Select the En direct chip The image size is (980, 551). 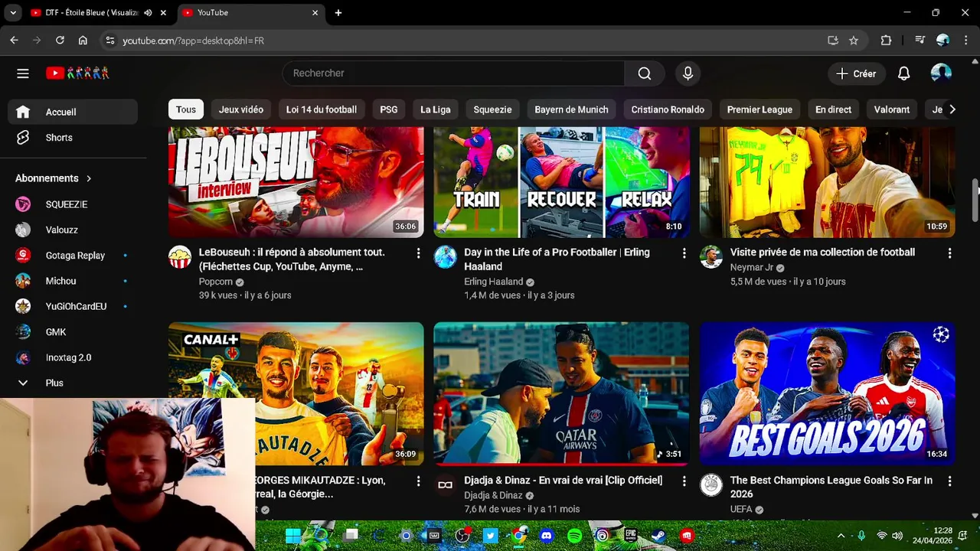[x=833, y=109]
